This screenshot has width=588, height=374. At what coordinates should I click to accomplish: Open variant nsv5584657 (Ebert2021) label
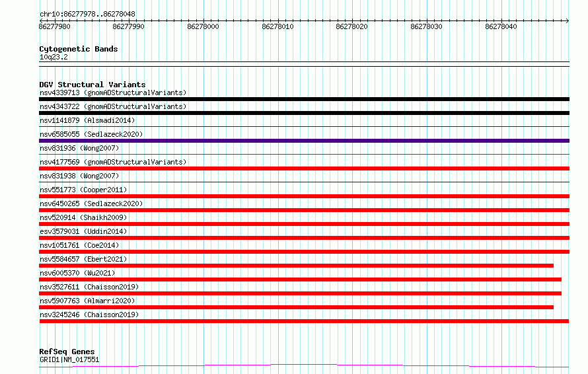click(x=83, y=259)
